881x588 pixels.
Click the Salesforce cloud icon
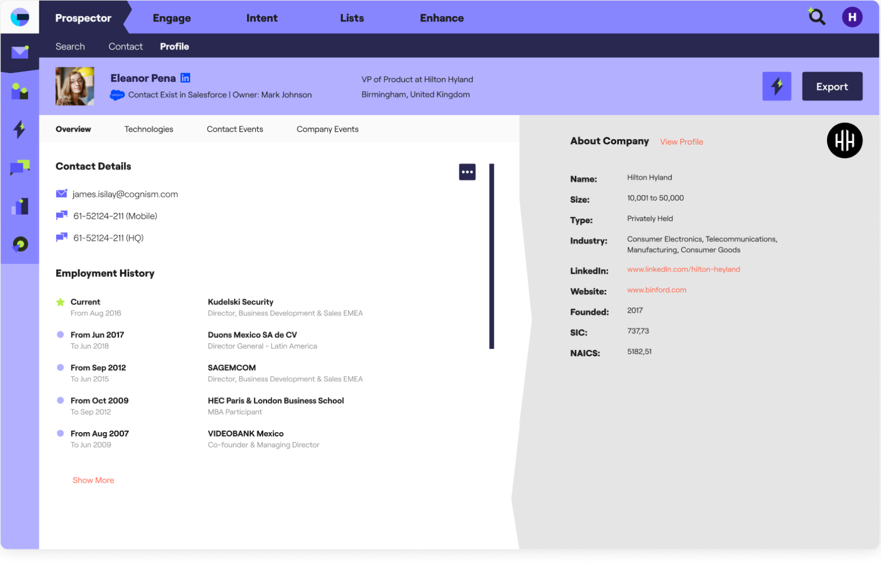tap(117, 95)
